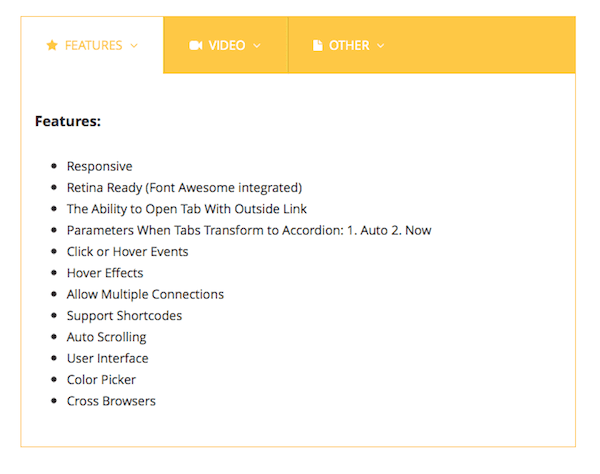Switch to the Other tab

coord(349,45)
